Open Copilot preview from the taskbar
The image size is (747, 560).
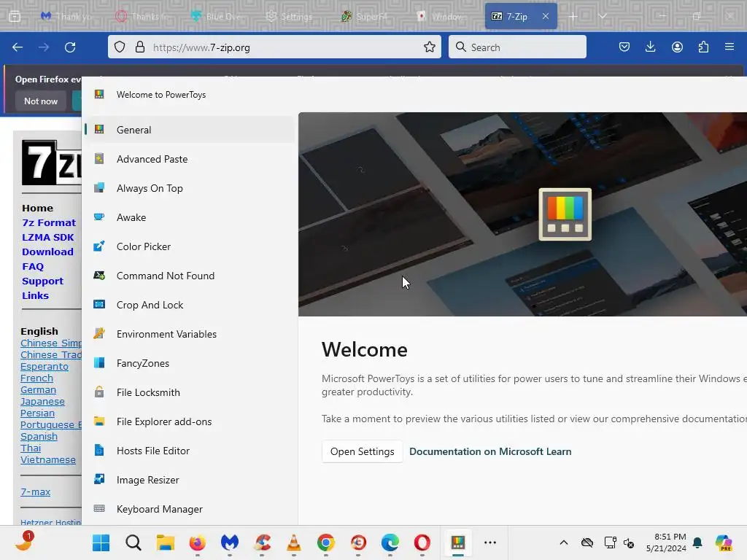tap(724, 542)
